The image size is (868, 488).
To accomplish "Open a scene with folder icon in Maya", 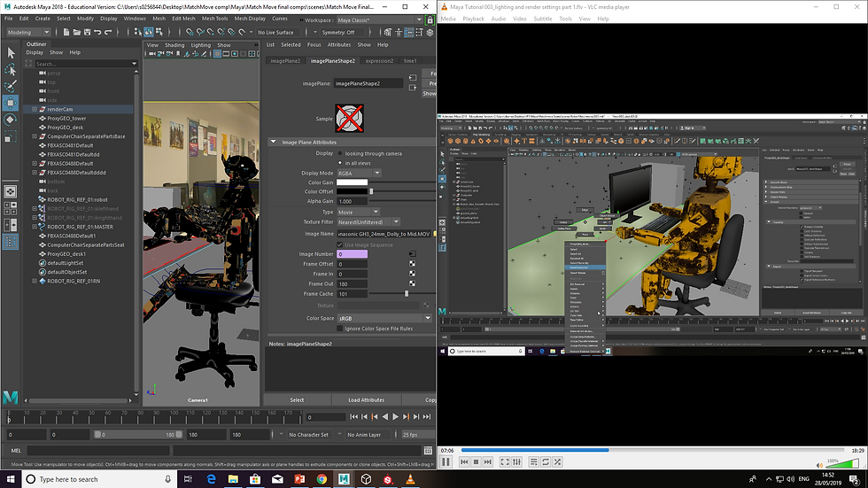I will 77,32.
